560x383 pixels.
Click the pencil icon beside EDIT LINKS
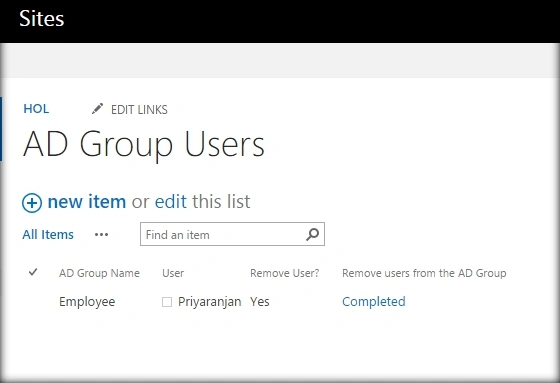[97, 109]
